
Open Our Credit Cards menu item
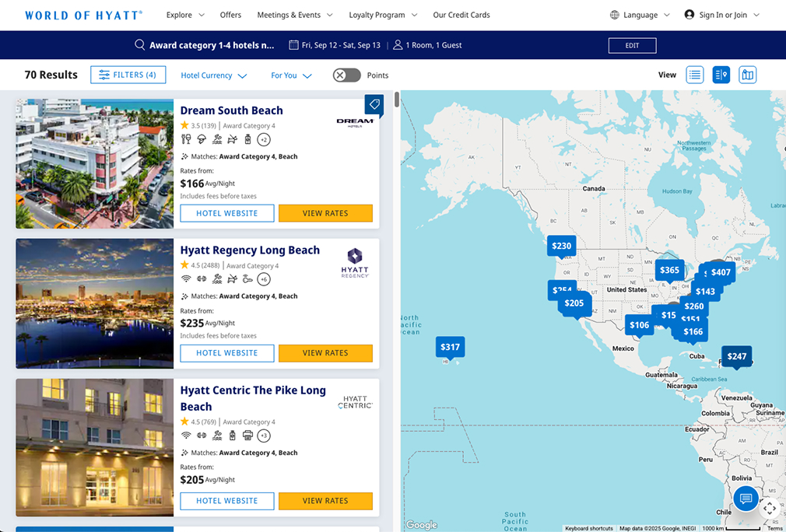click(x=461, y=15)
